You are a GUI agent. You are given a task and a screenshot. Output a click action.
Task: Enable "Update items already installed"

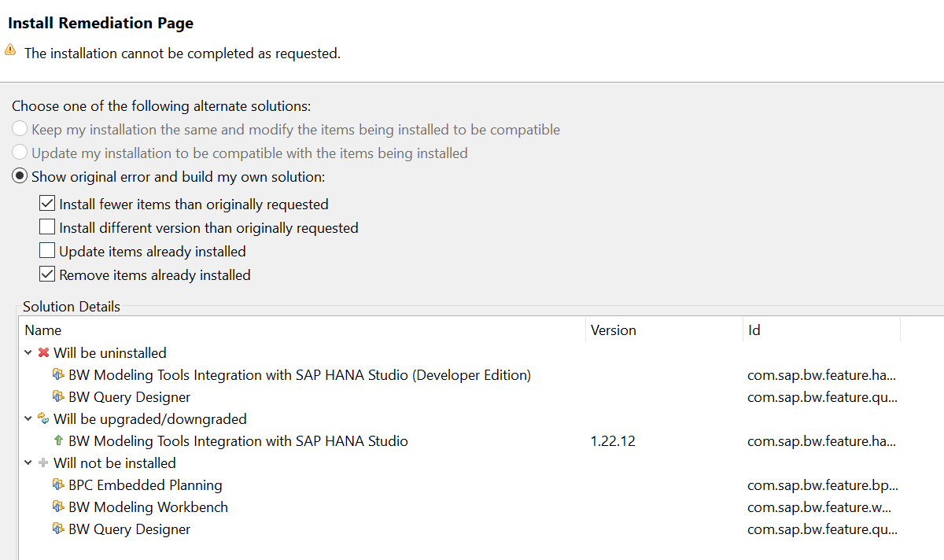(x=46, y=251)
